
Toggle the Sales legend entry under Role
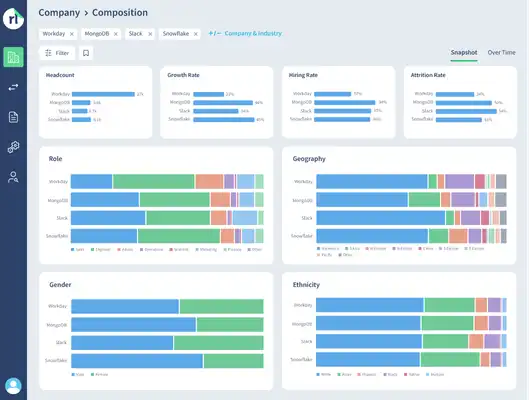click(78, 250)
